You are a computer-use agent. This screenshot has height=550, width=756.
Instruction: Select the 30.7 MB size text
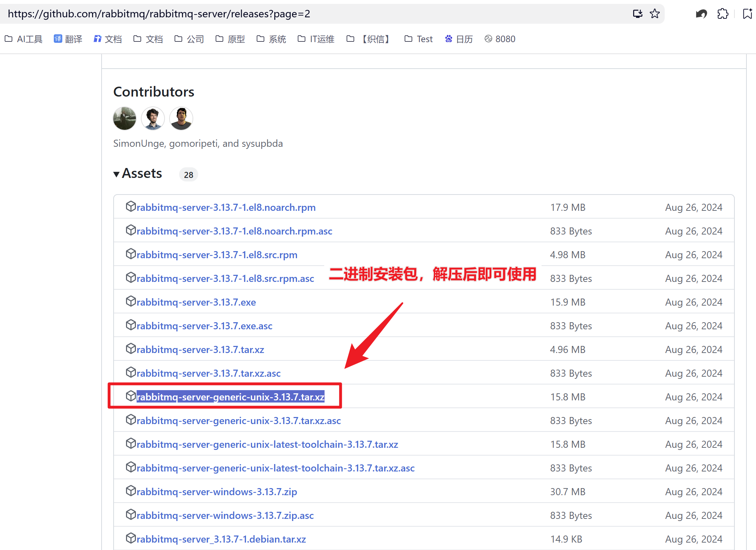click(568, 492)
